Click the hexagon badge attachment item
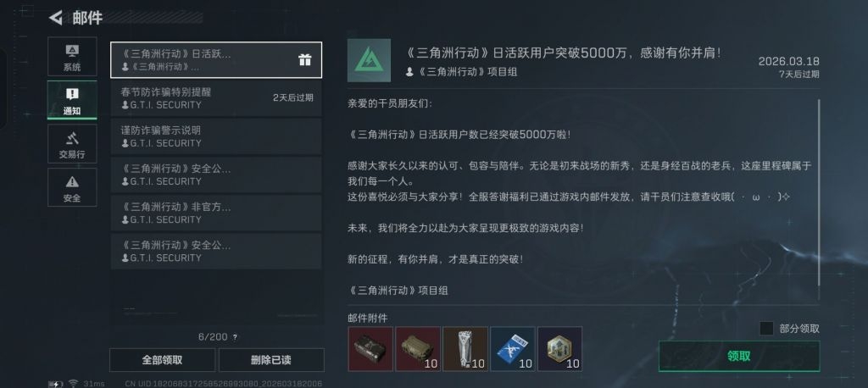 [x=559, y=349]
